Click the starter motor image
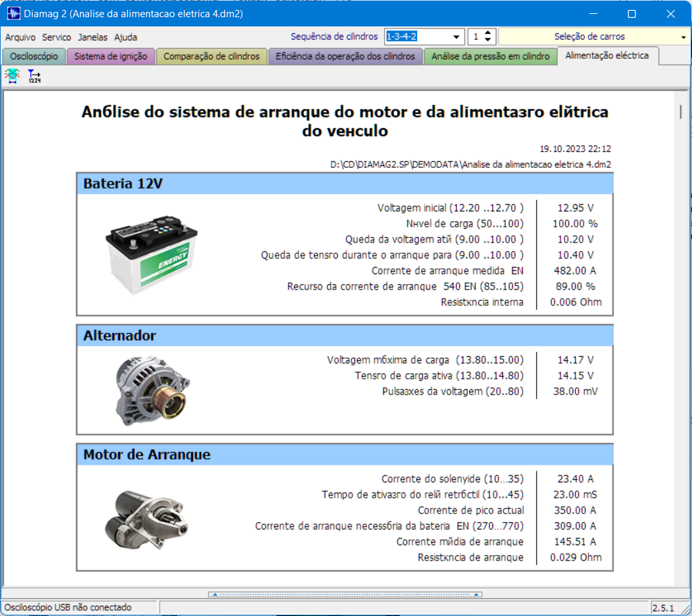This screenshot has width=692, height=616. [x=147, y=520]
